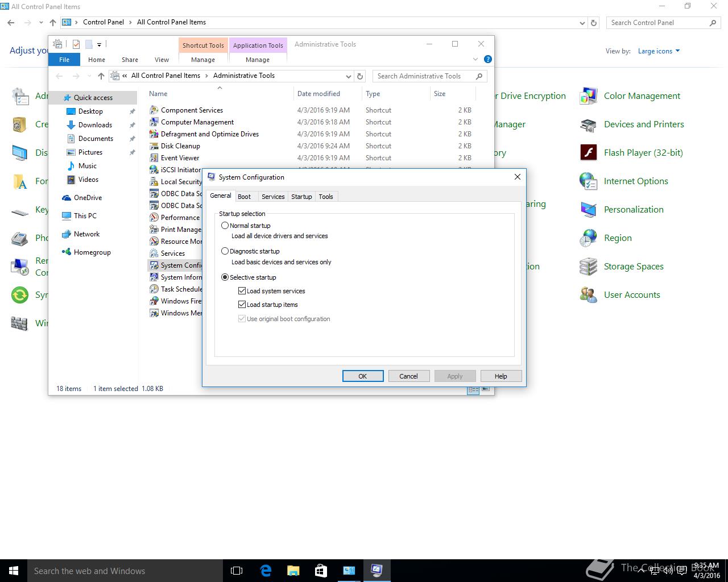
Task: Select This PC in navigation pane
Action: (85, 216)
